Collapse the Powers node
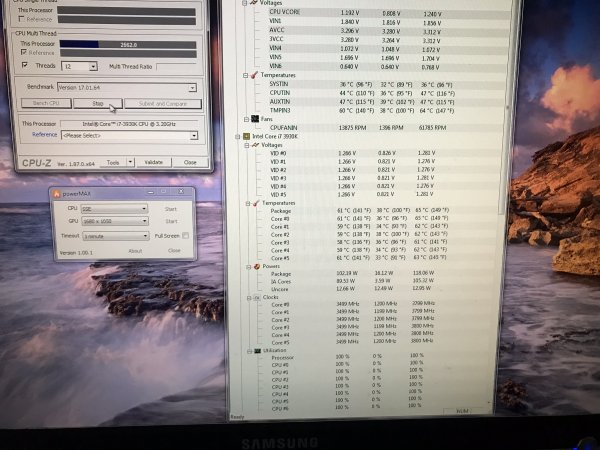600x450 pixels. 248,267
